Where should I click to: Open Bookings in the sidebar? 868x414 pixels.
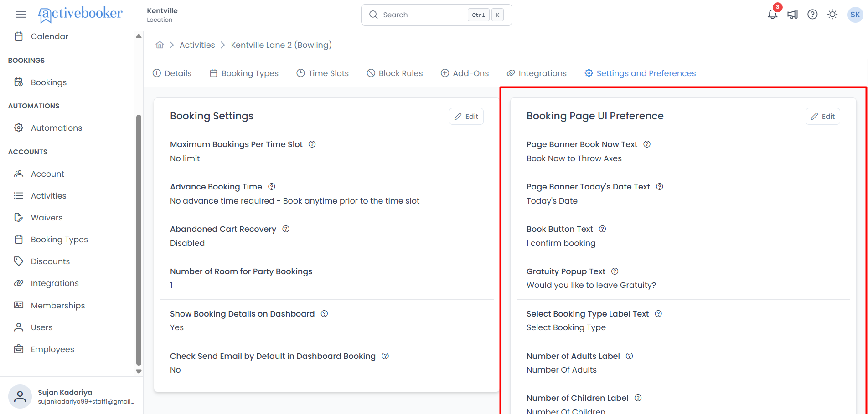pyautogui.click(x=49, y=82)
